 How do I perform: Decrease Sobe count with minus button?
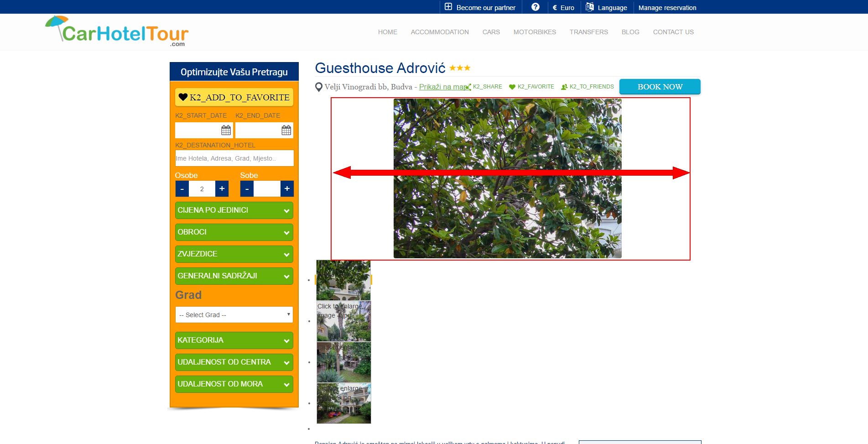point(247,188)
